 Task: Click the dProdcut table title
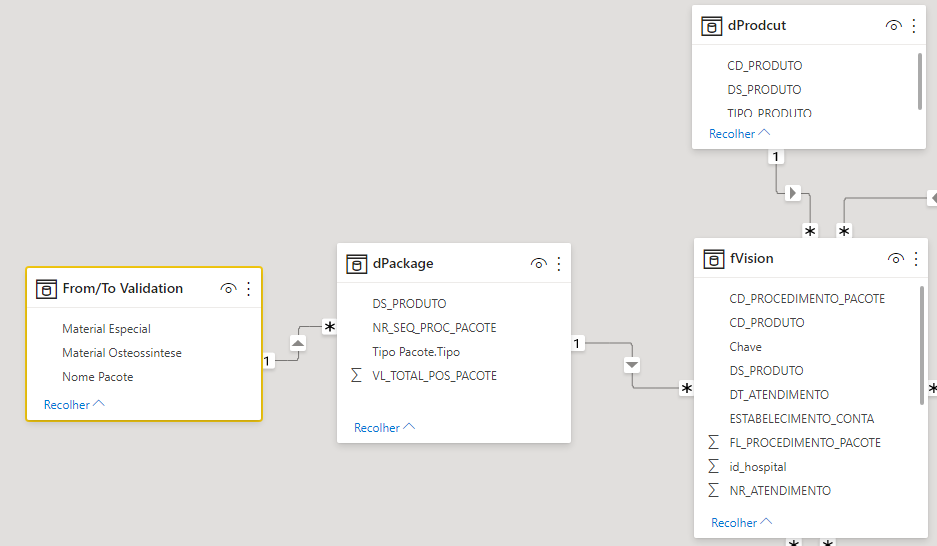(757, 26)
